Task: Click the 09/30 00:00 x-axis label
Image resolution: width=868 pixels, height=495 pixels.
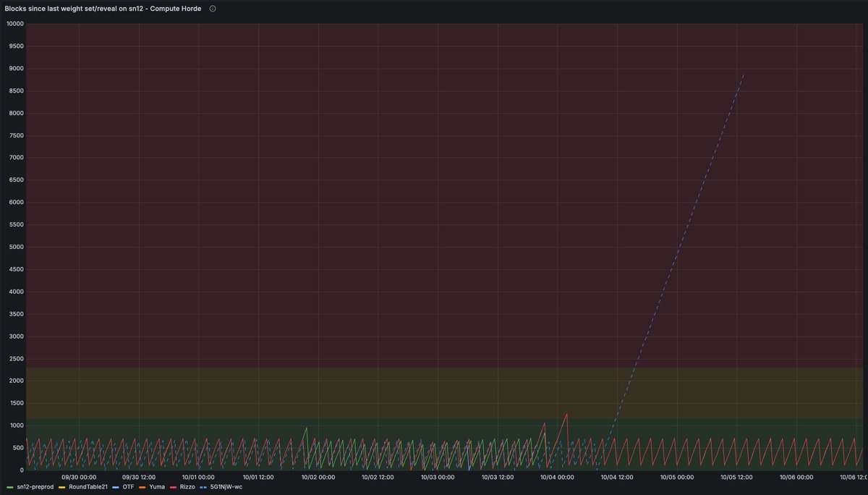Action: click(79, 478)
